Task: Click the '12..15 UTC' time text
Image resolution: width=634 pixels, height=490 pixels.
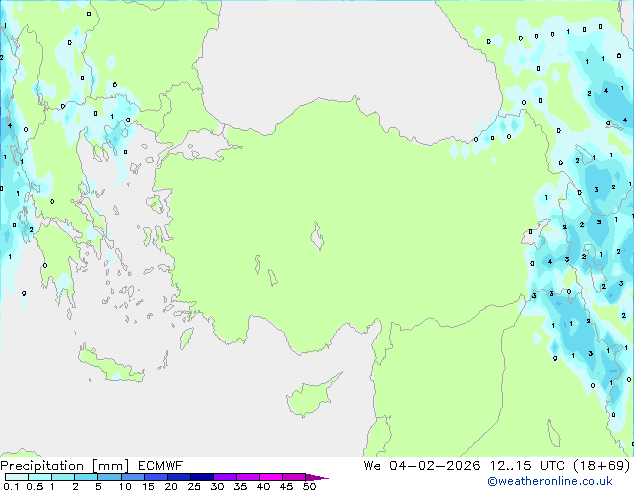Action: tap(527, 466)
